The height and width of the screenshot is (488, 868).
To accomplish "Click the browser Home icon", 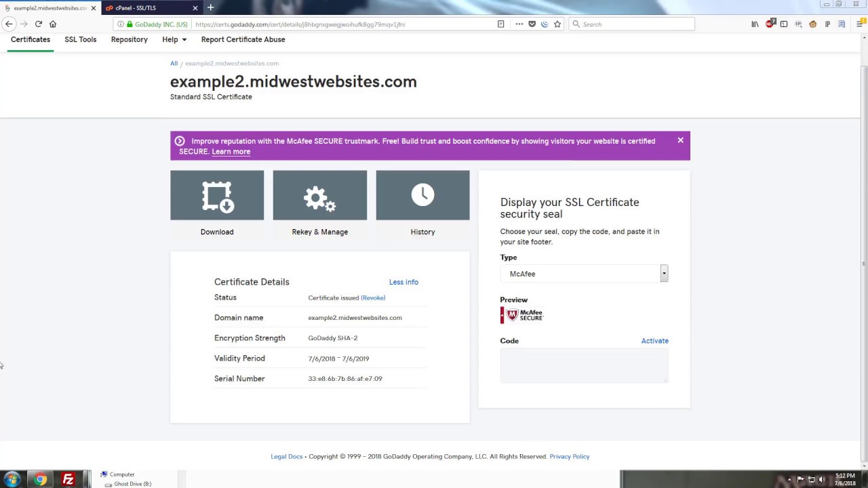I will click(x=53, y=24).
